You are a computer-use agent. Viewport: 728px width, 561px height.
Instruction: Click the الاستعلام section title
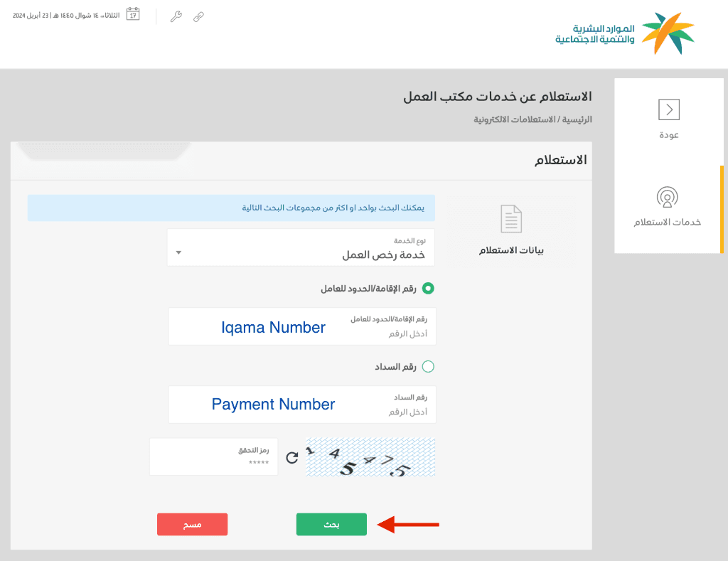coord(561,160)
